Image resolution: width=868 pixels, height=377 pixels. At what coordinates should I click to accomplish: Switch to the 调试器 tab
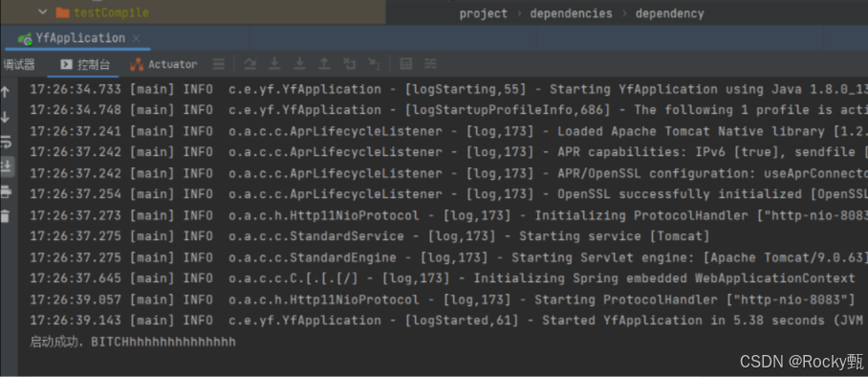coord(19,64)
